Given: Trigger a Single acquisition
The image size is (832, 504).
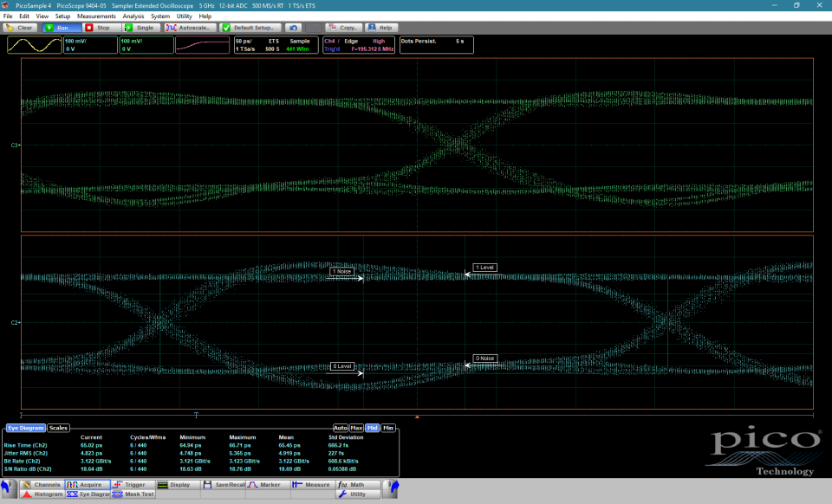Looking at the screenshot, I should 141,28.
